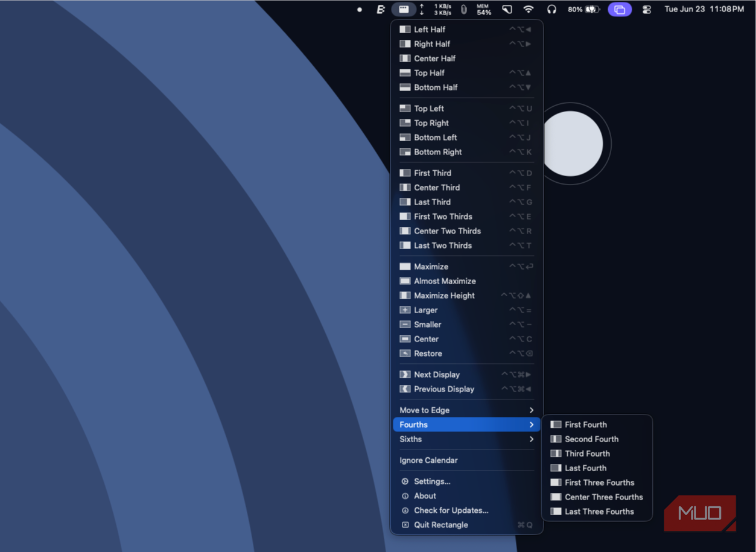Click the Bottom Right quadrant icon

(405, 152)
